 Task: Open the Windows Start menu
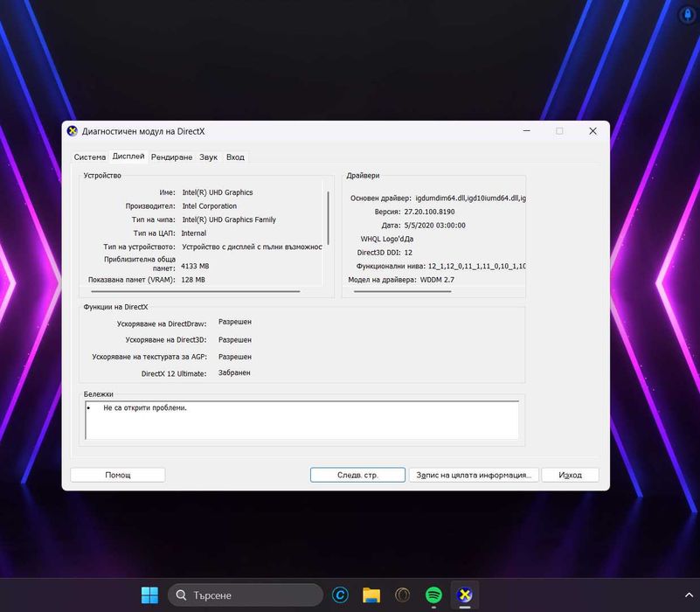tap(149, 595)
